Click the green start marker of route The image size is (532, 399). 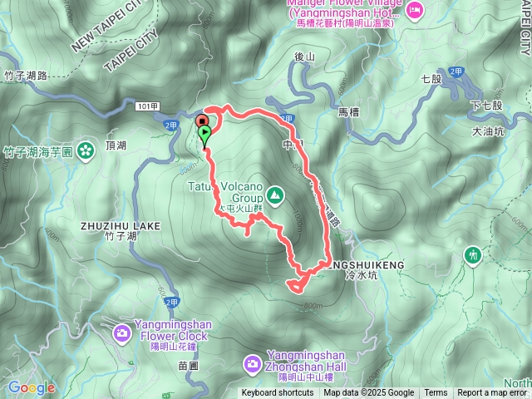coord(204,135)
